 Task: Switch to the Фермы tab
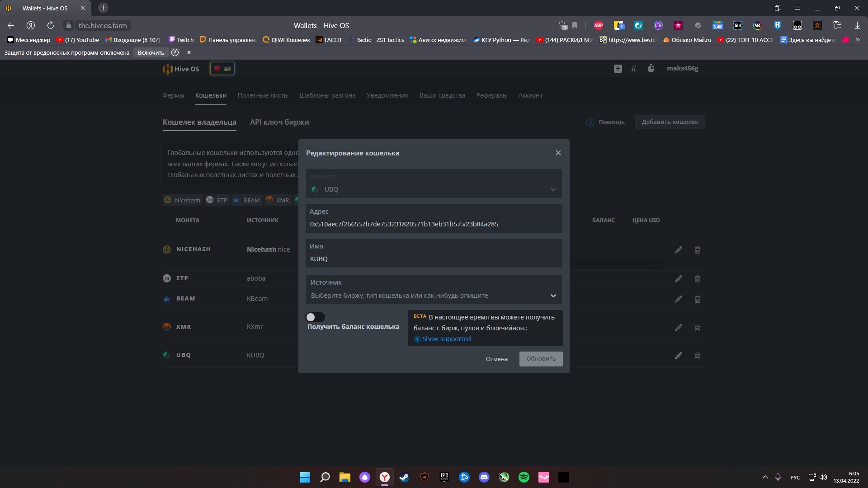point(173,95)
